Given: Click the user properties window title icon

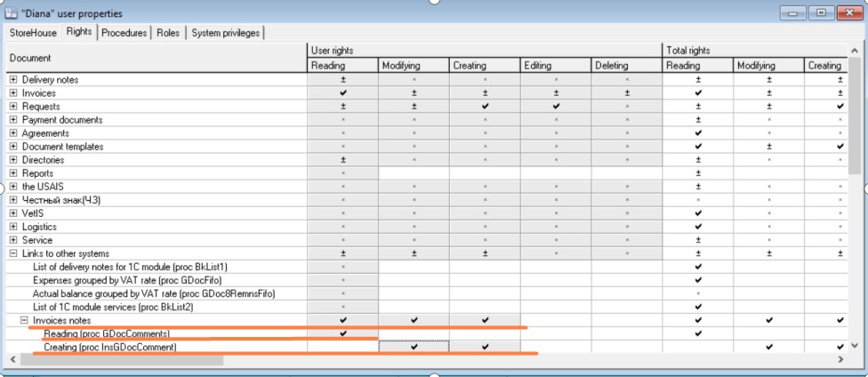Looking at the screenshot, I should click(12, 14).
